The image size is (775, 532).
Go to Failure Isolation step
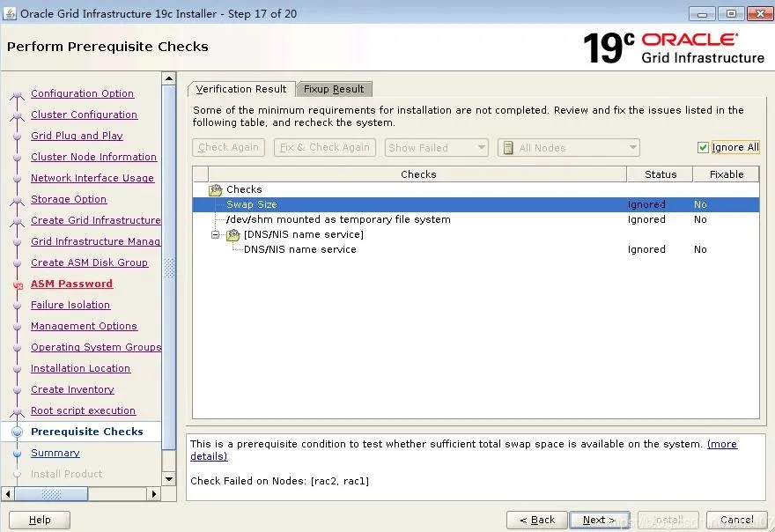70,305
